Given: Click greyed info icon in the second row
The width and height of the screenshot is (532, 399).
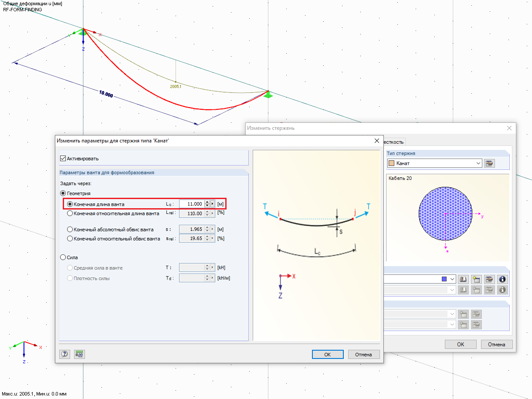Looking at the screenshot, I should click(503, 290).
